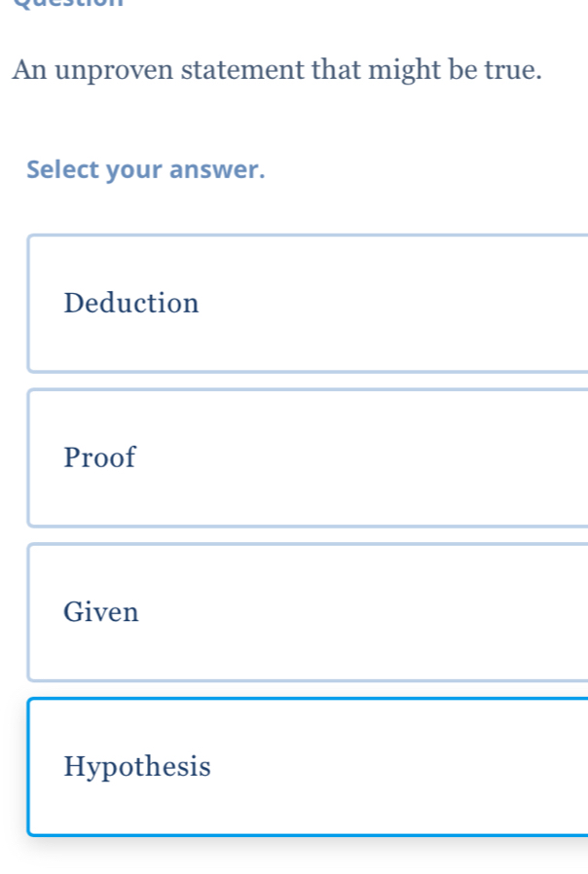Choose Proof as your answer

292,457
